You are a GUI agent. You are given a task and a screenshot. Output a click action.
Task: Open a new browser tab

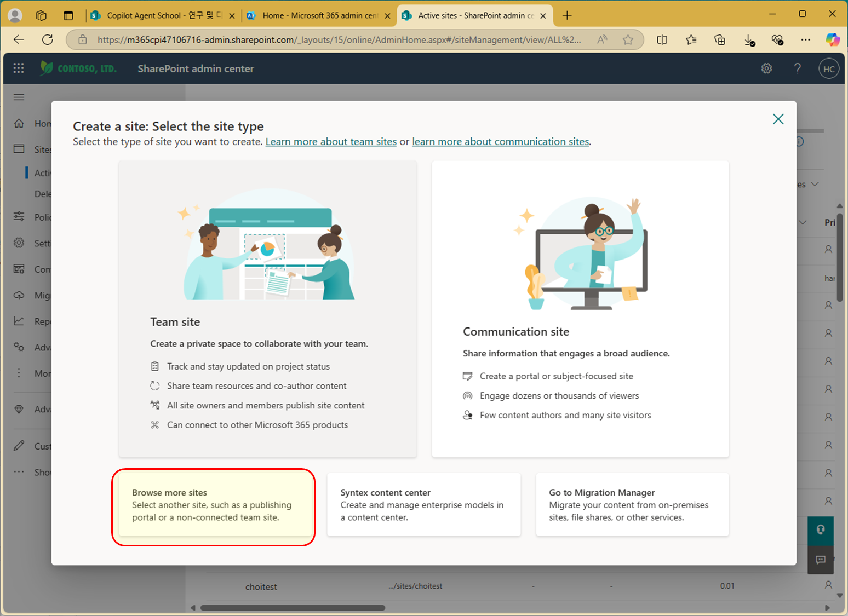click(567, 15)
